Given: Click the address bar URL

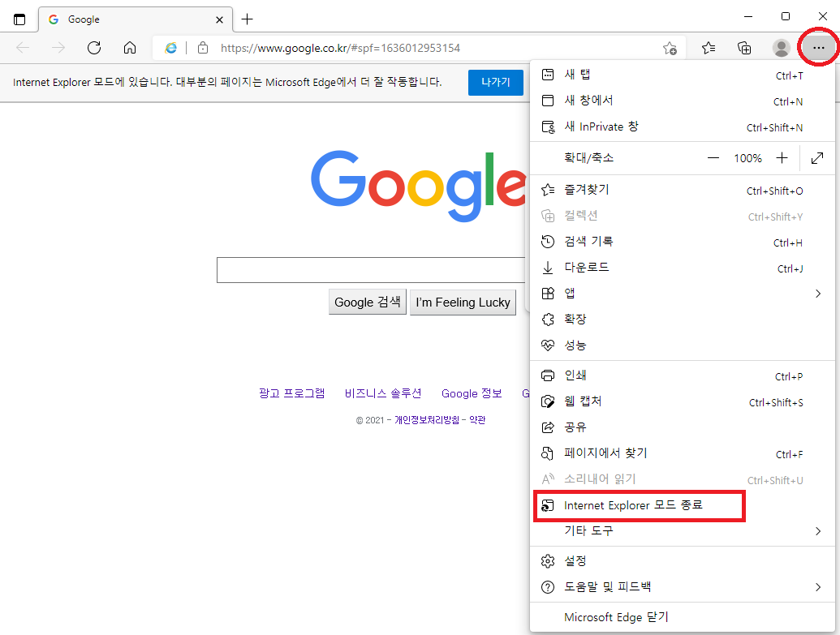Looking at the screenshot, I should (x=340, y=48).
